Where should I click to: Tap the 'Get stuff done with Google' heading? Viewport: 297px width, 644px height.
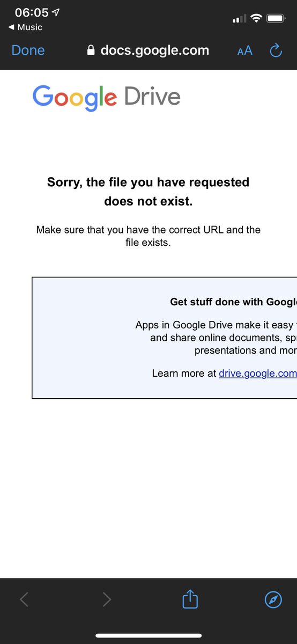coord(233,302)
